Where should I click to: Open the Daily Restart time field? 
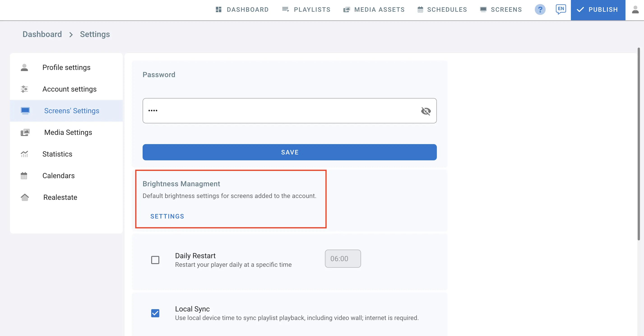click(x=343, y=259)
